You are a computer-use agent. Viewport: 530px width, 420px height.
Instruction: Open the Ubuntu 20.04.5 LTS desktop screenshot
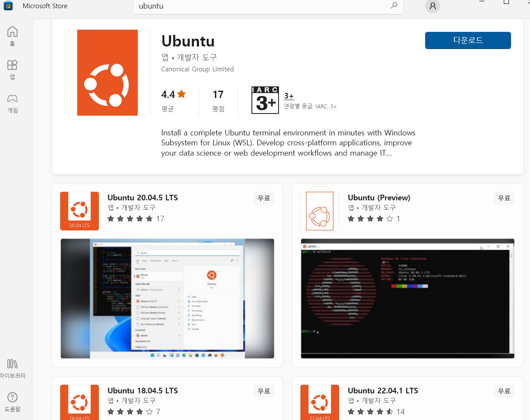point(167,298)
